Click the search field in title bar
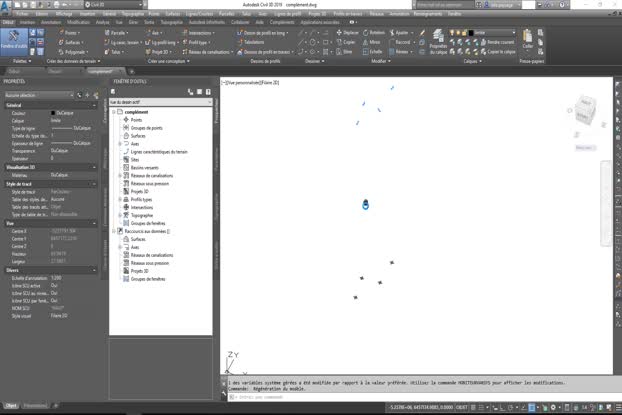Image resolution: width=622 pixels, height=415 pixels. click(443, 5)
